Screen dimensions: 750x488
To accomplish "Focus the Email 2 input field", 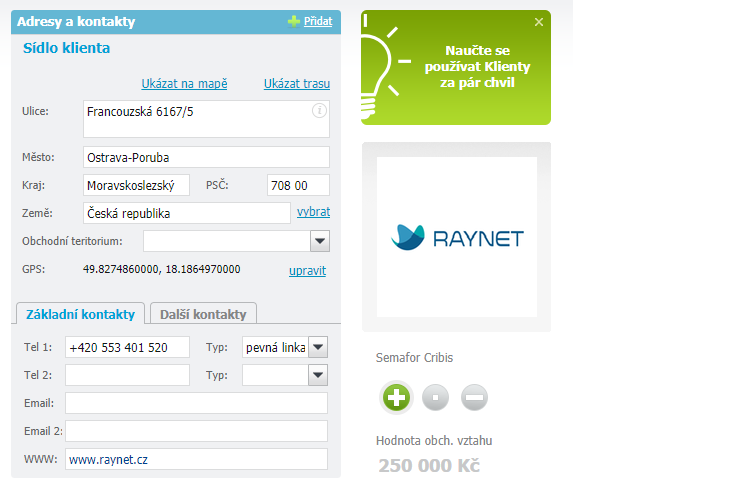I will (x=196, y=431).
